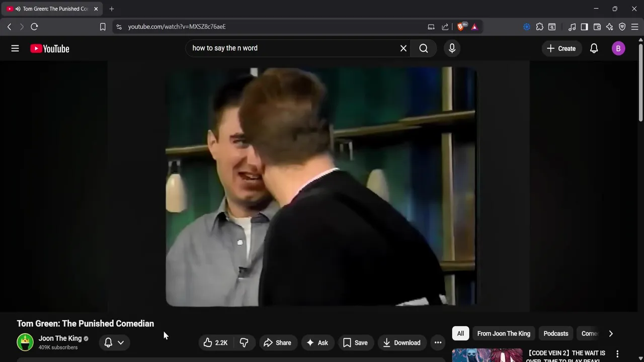
Task: Bookmark this page
Action: coord(103,27)
